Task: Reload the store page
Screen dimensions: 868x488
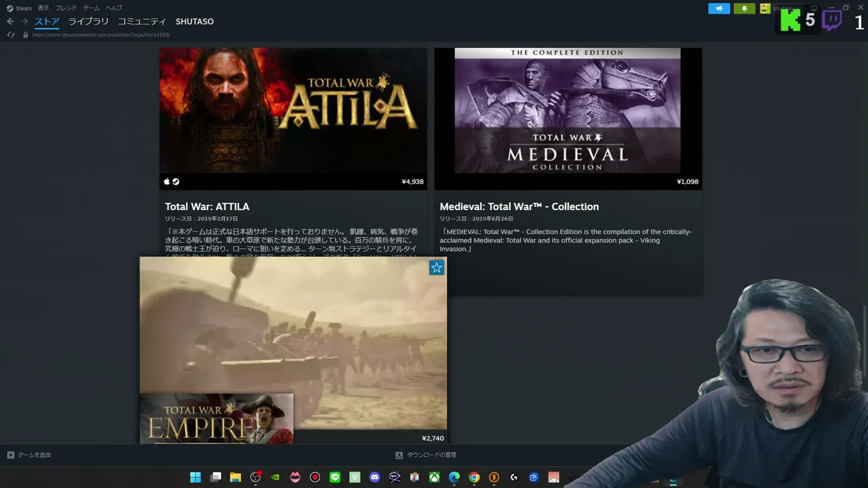Action: coord(10,35)
